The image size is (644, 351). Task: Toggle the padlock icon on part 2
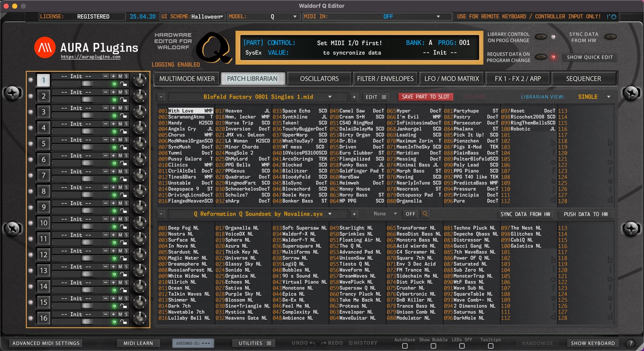tap(124, 100)
